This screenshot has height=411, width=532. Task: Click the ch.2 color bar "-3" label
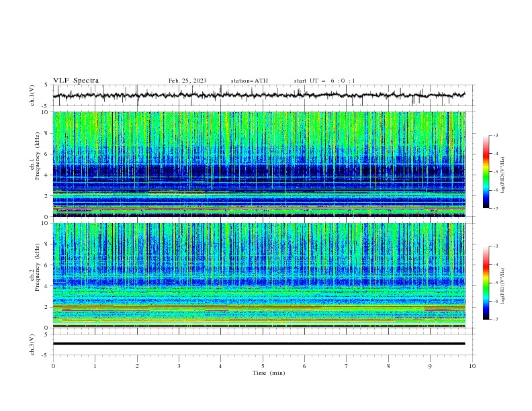495,246
